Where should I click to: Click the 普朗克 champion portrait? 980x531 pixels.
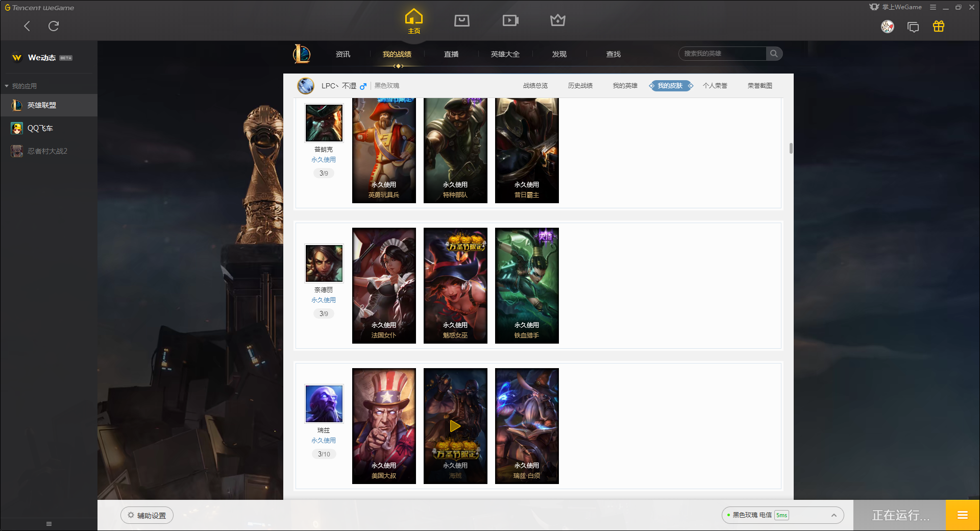[324, 123]
